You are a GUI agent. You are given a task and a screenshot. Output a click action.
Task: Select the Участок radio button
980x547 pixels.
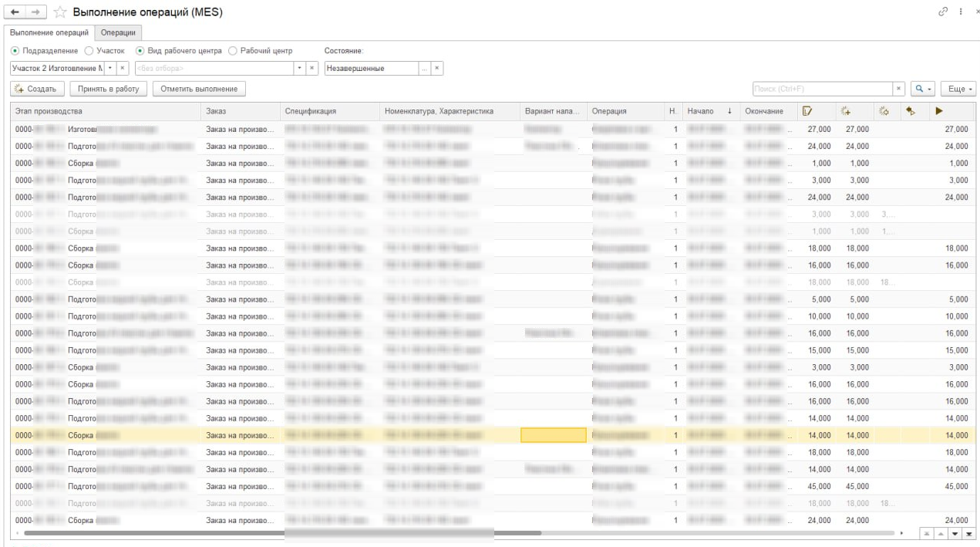89,51
